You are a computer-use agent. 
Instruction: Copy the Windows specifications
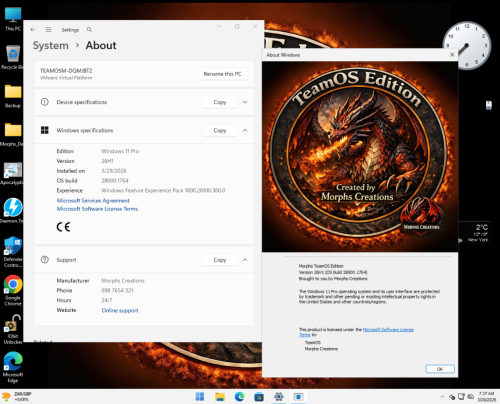(220, 130)
